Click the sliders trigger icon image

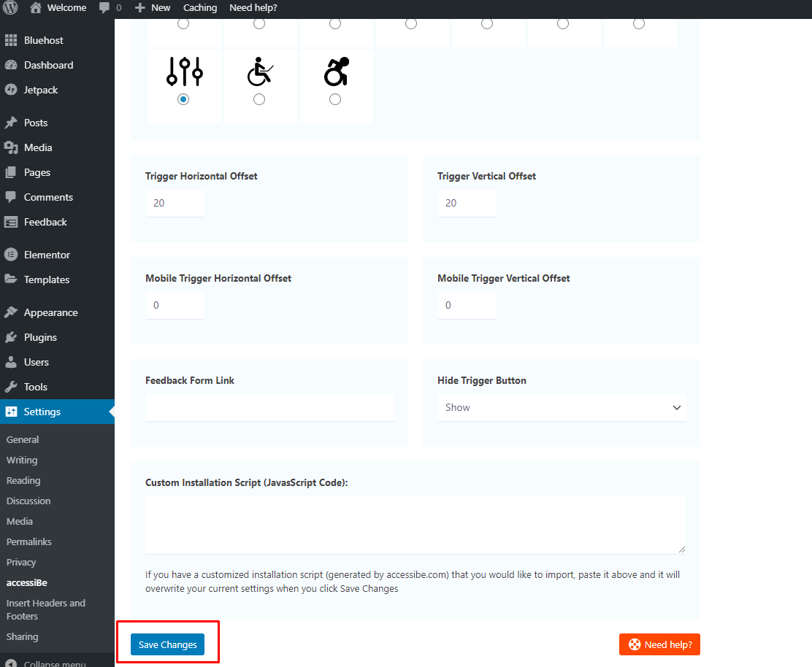pos(184,72)
